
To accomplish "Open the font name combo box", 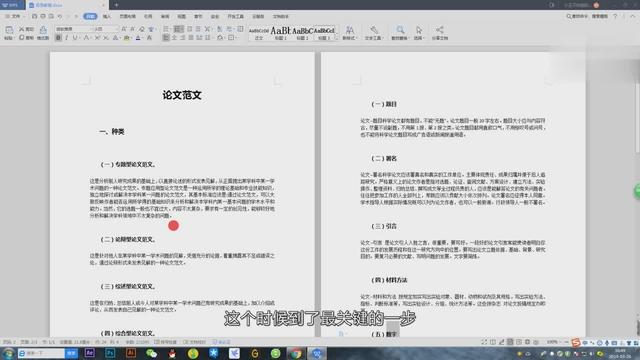I will tap(73, 29).
